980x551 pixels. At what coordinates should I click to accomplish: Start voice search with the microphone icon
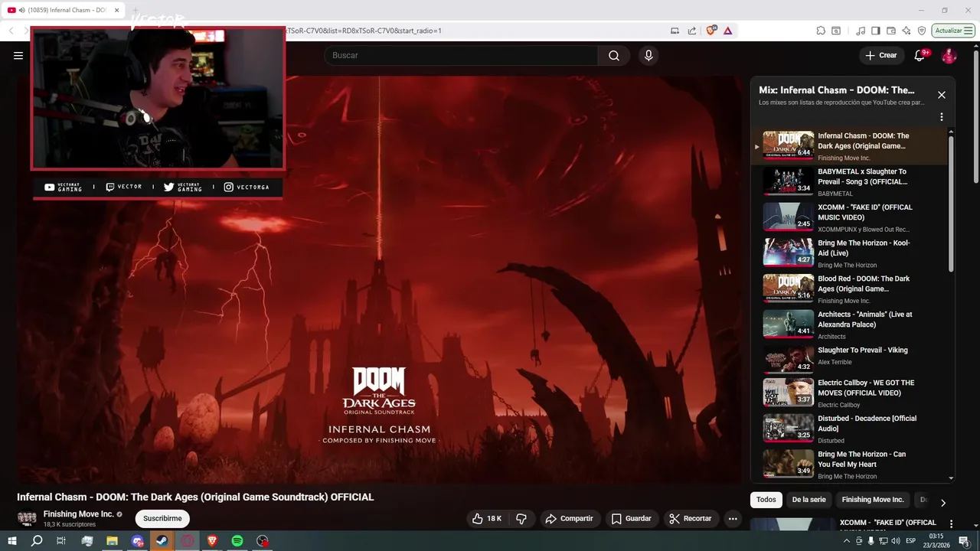pyautogui.click(x=648, y=55)
